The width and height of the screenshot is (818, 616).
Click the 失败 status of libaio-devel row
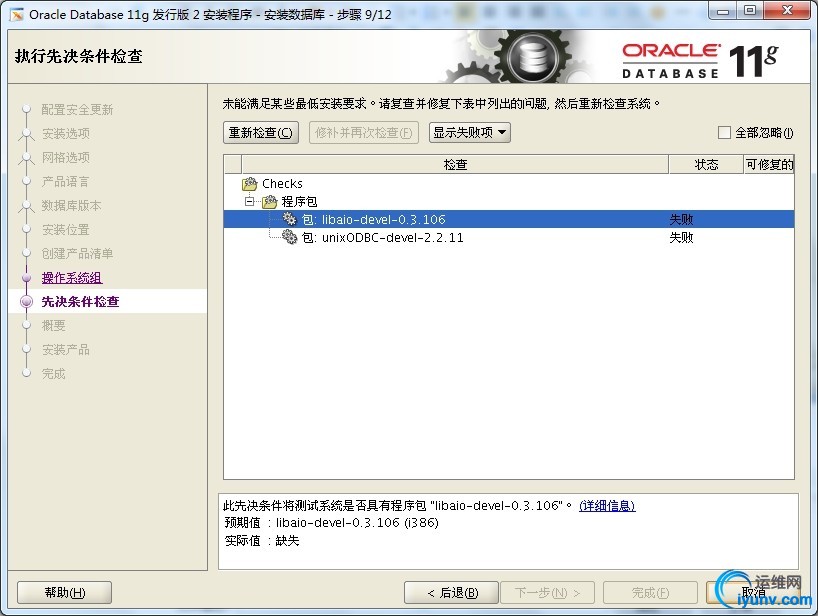(x=681, y=219)
